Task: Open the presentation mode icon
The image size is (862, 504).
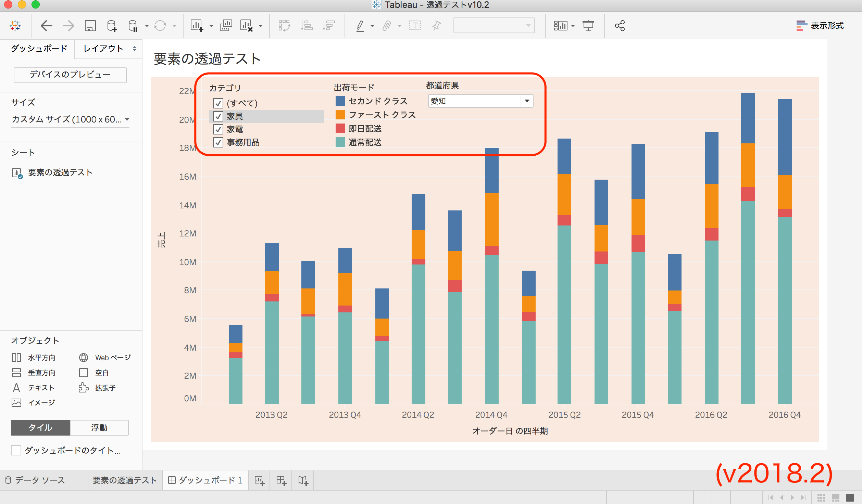Action: point(588,25)
